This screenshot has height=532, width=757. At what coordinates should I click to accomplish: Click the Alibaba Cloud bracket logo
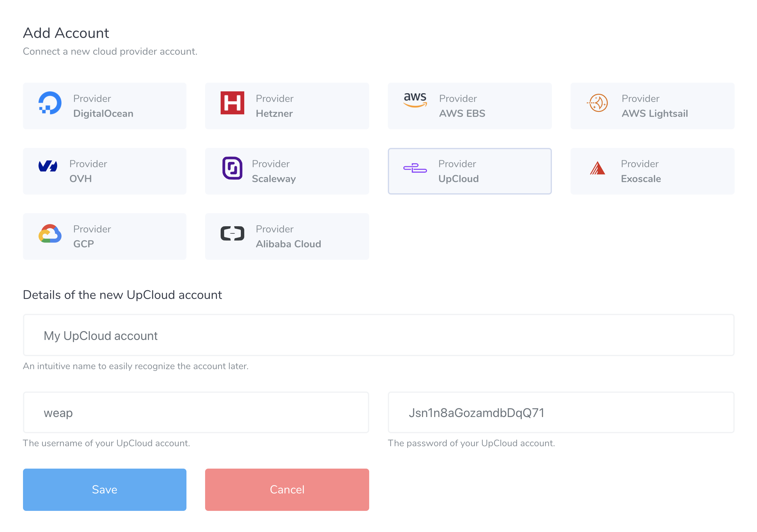point(232,233)
